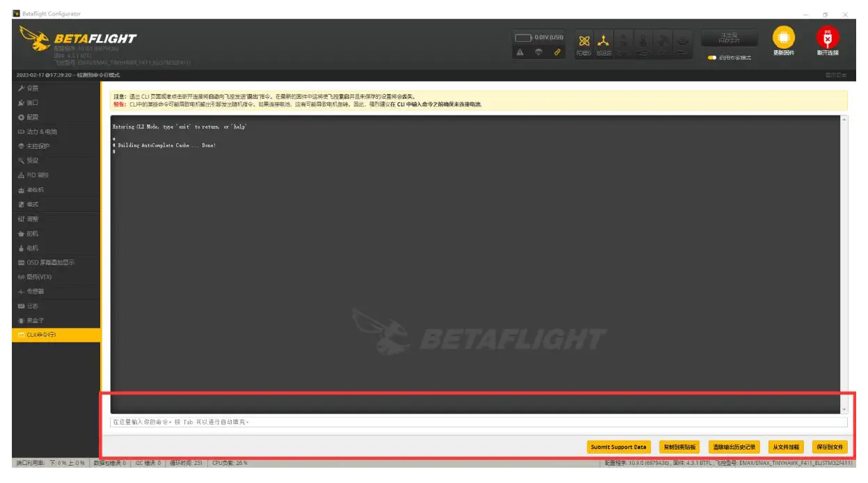Click the dimmed sonar sensor icon

coord(683,44)
